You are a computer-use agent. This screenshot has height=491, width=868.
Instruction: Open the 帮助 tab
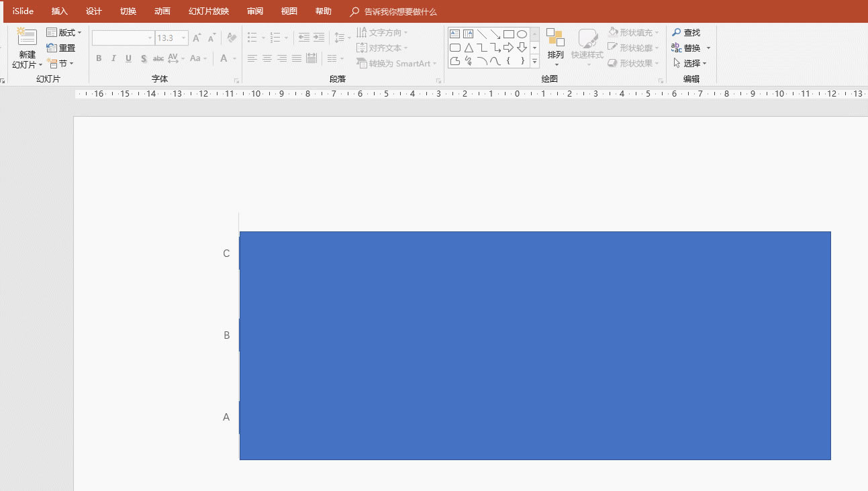[x=324, y=11]
